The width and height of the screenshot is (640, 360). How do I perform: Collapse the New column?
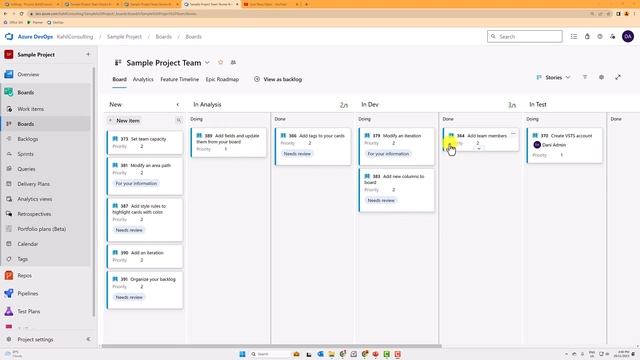pyautogui.click(x=178, y=105)
